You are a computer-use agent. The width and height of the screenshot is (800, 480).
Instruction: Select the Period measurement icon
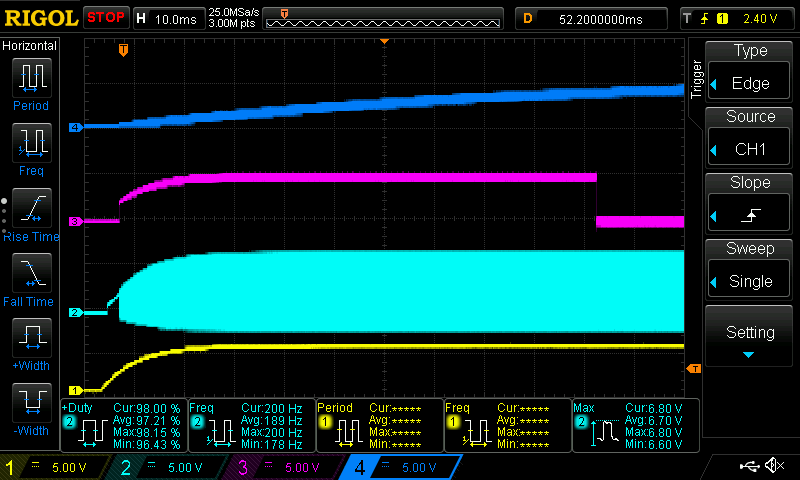pyautogui.click(x=32, y=78)
